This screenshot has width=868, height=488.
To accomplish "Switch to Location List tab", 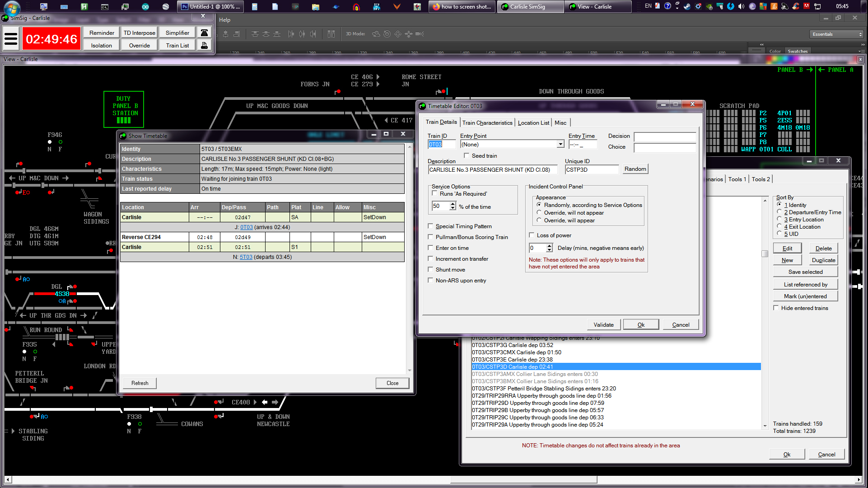I will (x=533, y=122).
